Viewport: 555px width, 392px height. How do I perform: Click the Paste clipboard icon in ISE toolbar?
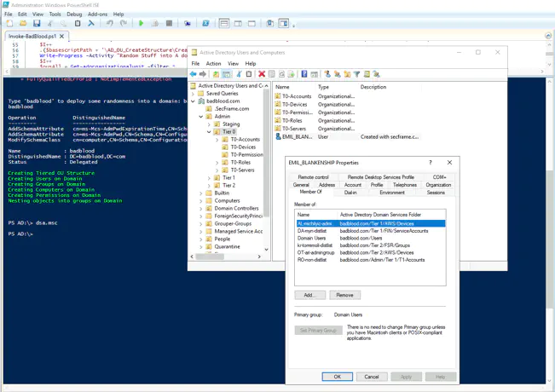[x=78, y=23]
